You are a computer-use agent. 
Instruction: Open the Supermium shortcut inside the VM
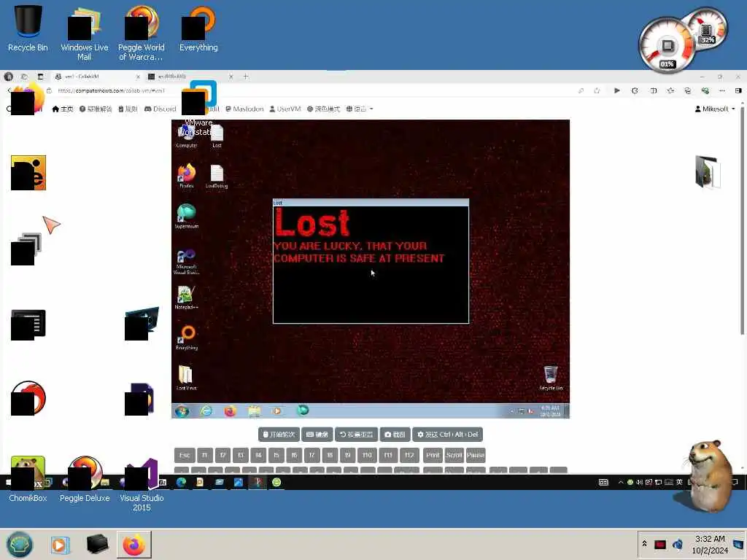pos(186,216)
